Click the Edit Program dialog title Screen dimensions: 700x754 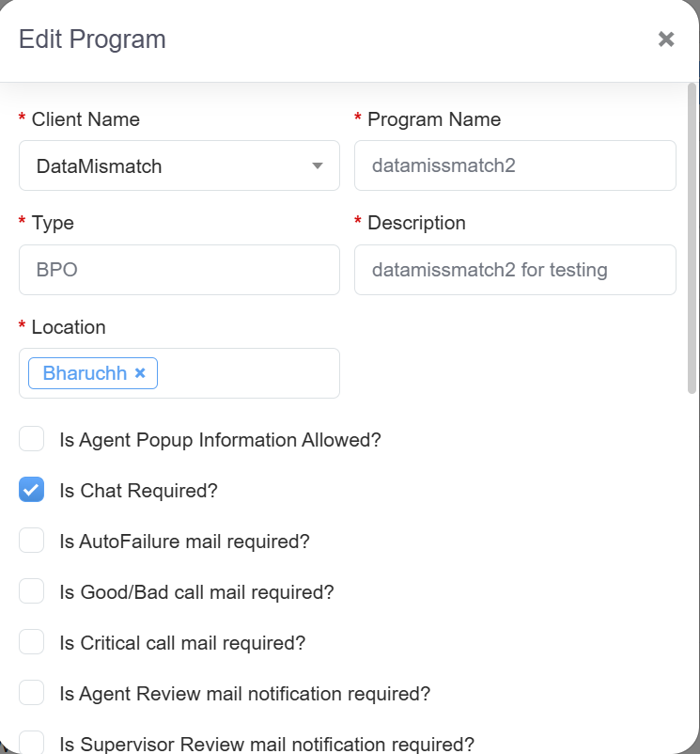(x=92, y=39)
